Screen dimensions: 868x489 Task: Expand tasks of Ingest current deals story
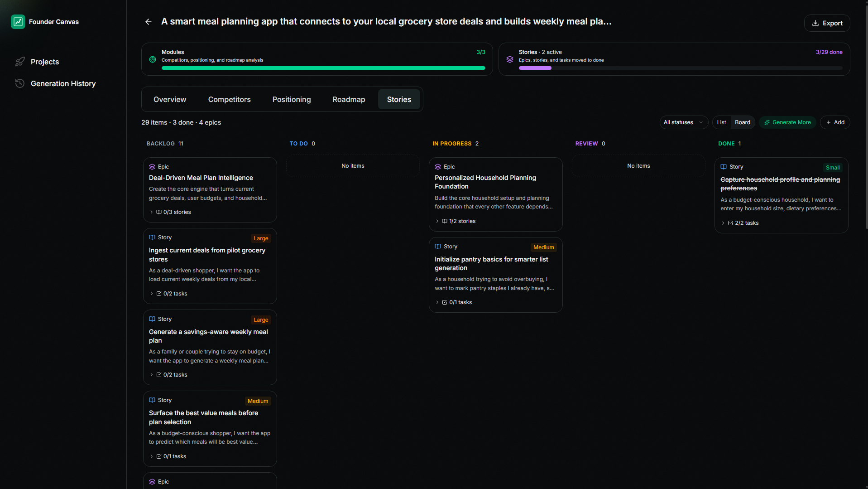[x=151, y=294]
